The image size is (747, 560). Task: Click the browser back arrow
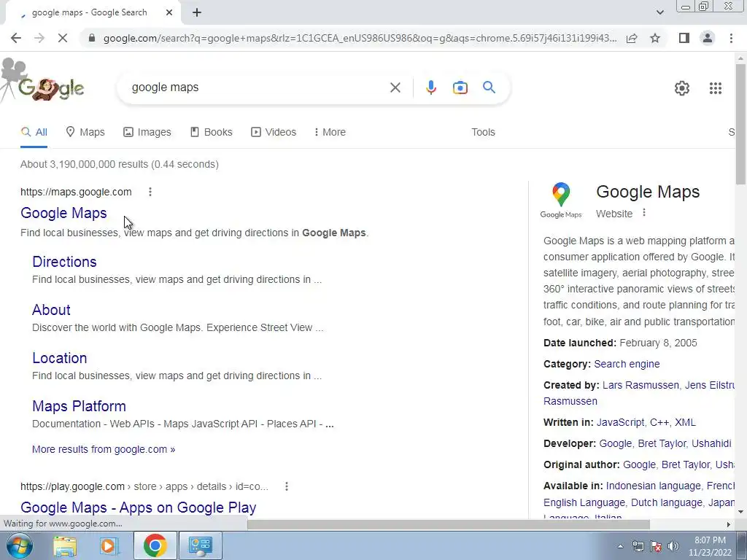click(x=16, y=38)
